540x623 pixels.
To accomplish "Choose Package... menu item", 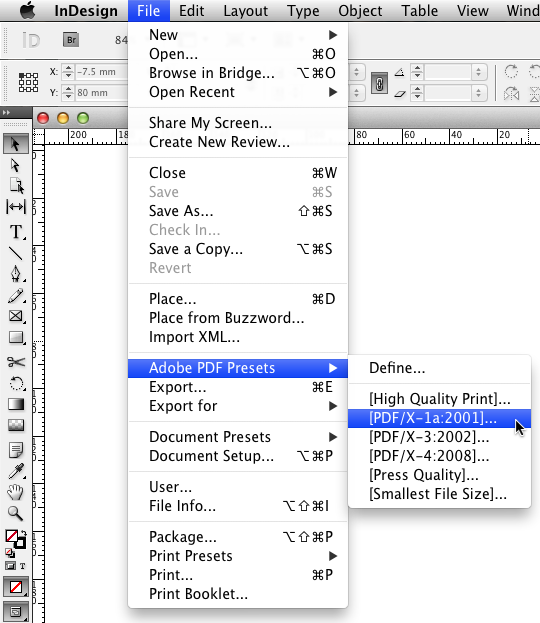I will (238, 537).
